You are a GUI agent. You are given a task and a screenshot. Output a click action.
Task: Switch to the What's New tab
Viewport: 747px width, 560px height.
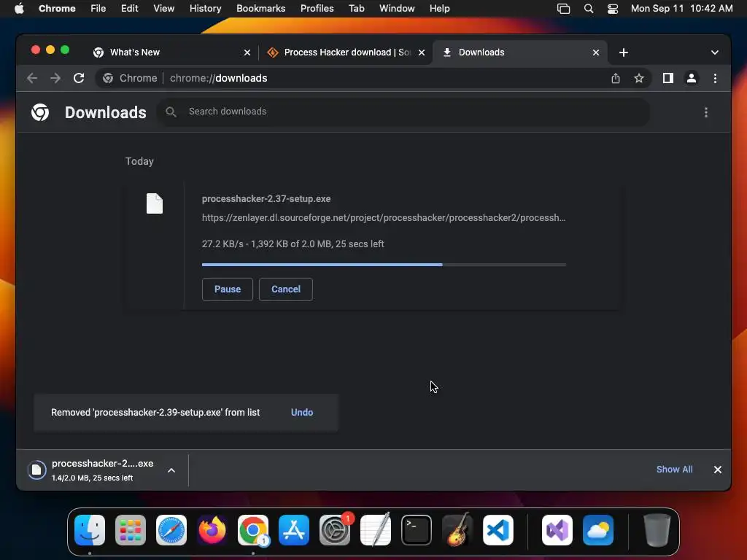pyautogui.click(x=171, y=52)
